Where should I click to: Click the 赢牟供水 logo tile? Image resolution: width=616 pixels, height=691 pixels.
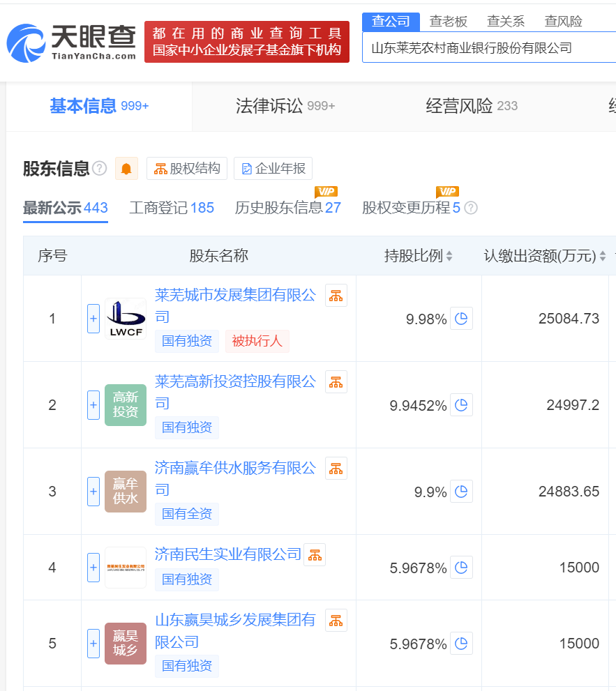[x=126, y=492]
